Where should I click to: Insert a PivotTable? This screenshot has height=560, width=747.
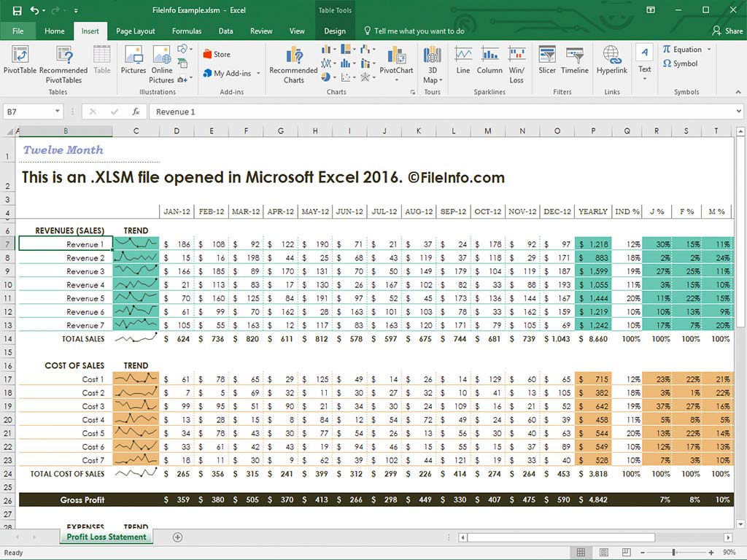coord(20,60)
